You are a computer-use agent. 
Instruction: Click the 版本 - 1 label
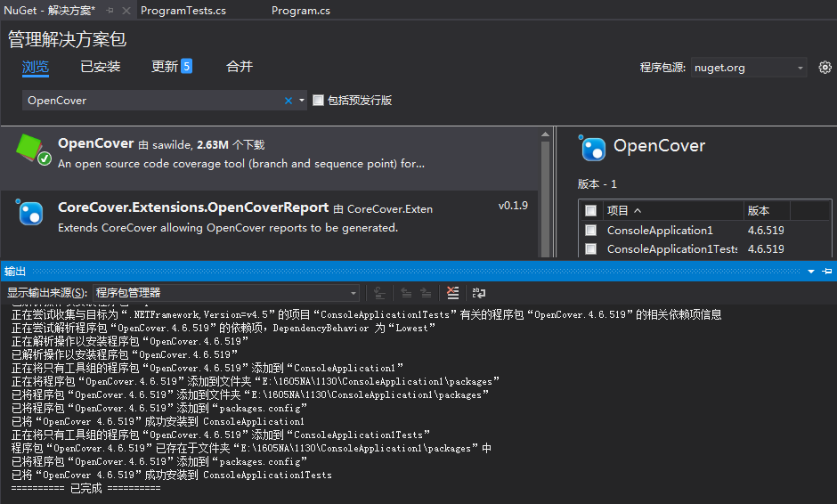click(x=597, y=183)
